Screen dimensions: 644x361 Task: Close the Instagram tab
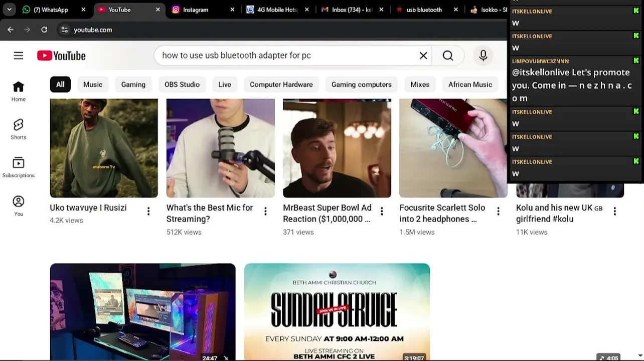click(x=232, y=10)
